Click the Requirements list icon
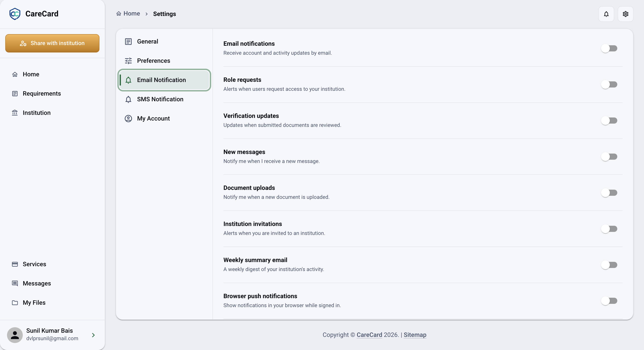The width and height of the screenshot is (644, 350). [15, 94]
